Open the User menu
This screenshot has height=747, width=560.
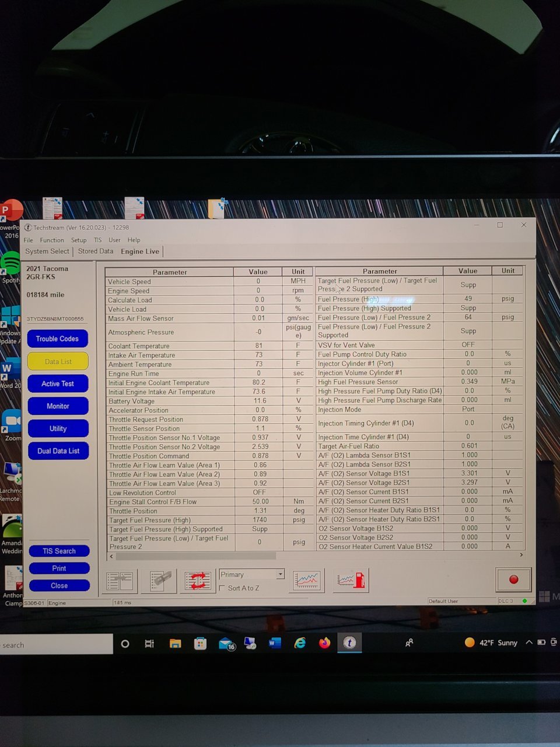(114, 240)
